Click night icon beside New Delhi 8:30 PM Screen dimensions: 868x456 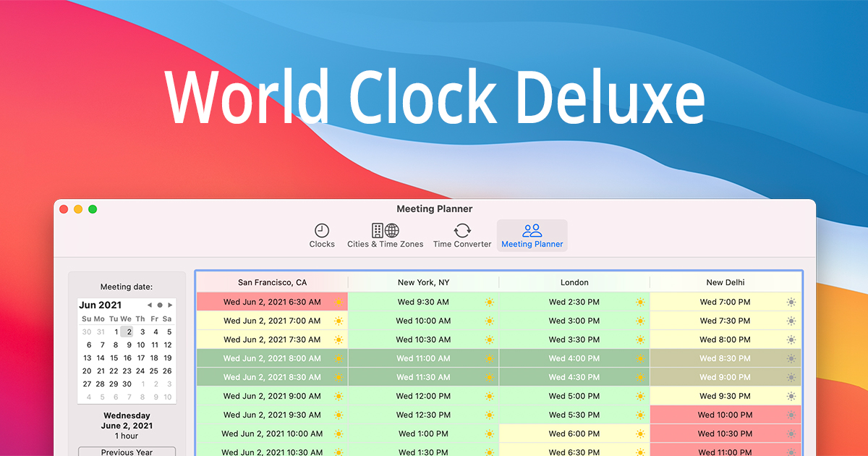pos(791,358)
